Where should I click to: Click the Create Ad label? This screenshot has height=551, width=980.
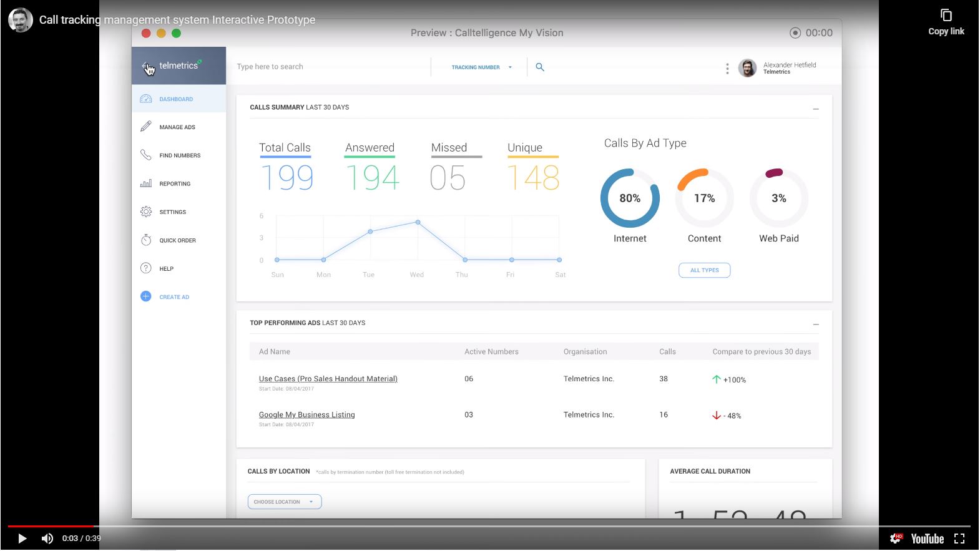coord(174,297)
